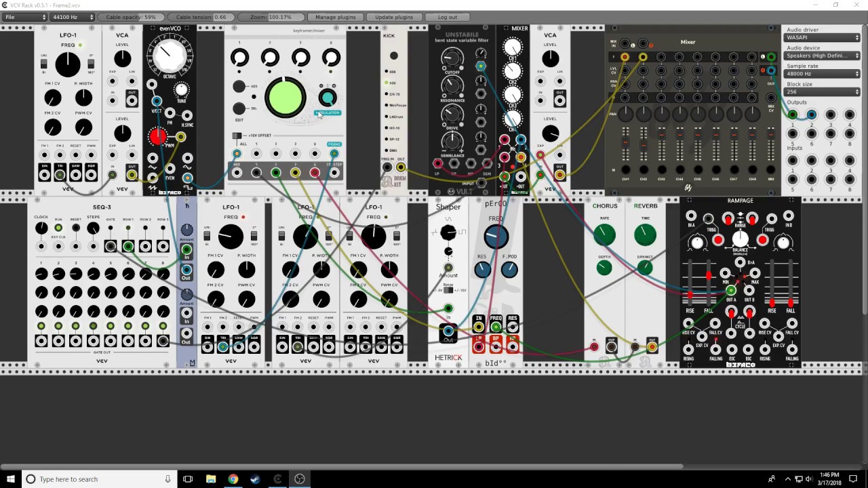Open the File menu
This screenshot has width=868, height=488.
(25, 17)
